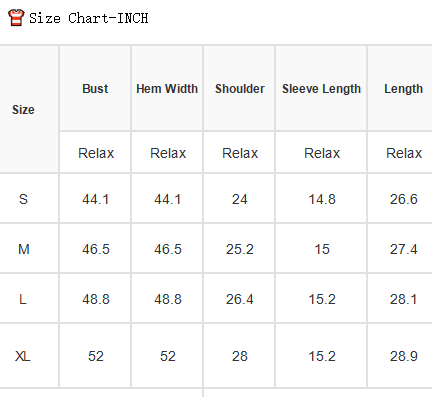Click the S size row label
Viewport: 432px width, 397px height.
point(23,199)
